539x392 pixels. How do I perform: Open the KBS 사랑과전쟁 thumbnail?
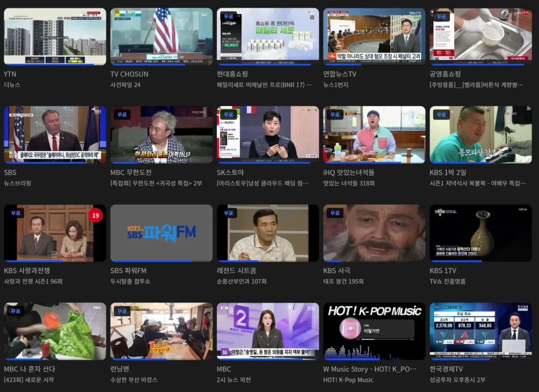[x=55, y=233]
